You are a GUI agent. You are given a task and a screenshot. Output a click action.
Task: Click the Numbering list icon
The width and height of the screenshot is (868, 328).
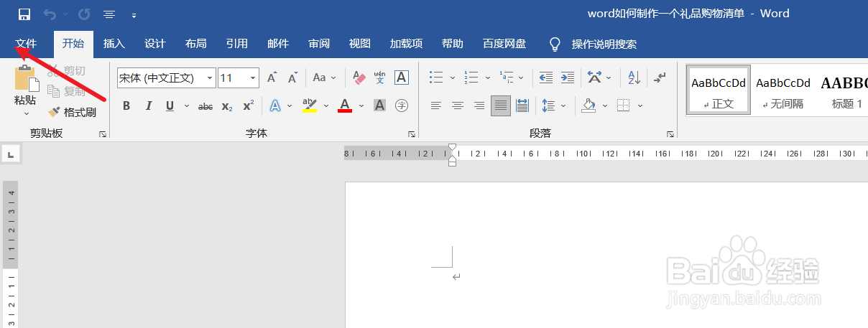(471, 78)
